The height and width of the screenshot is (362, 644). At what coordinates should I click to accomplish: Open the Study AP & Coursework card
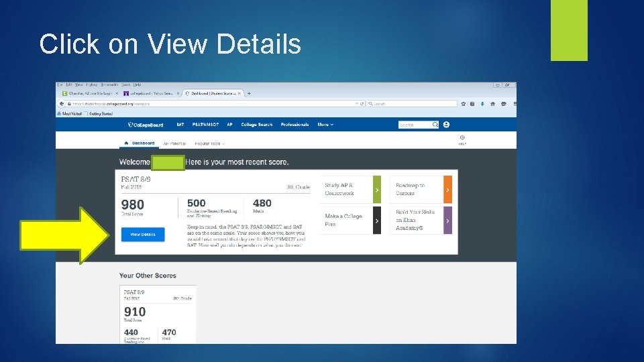(x=350, y=190)
